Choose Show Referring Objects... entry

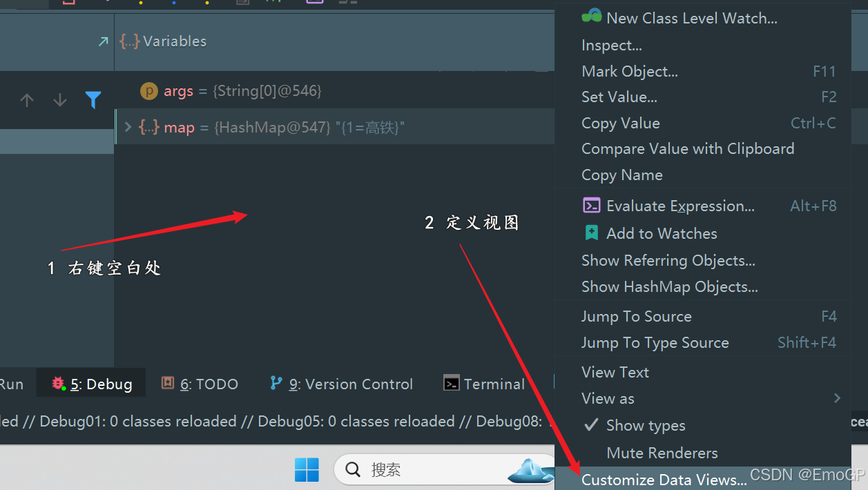pyautogui.click(x=703, y=261)
